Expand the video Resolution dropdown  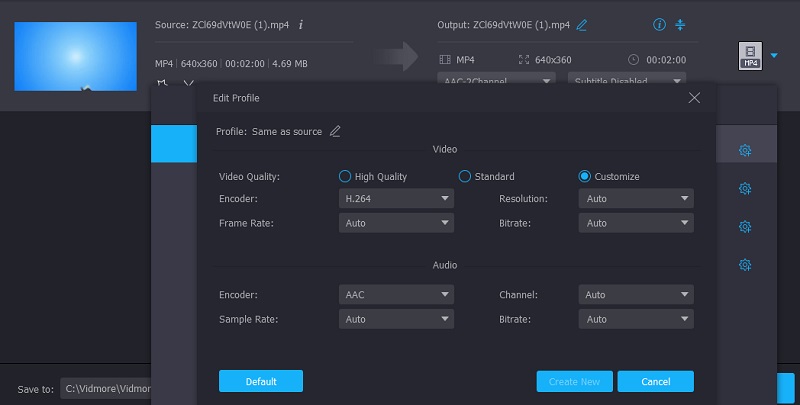[x=636, y=198]
